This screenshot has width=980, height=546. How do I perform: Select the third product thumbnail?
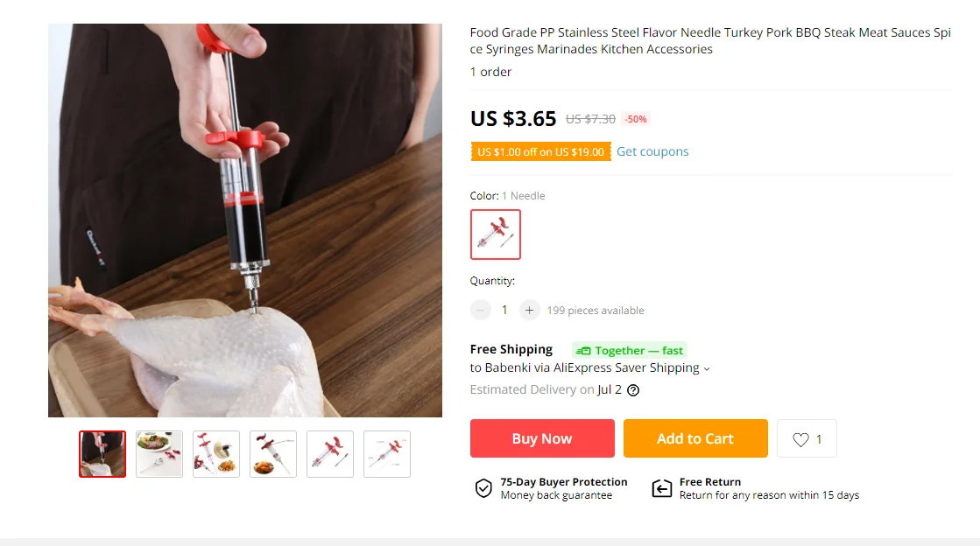click(x=216, y=454)
